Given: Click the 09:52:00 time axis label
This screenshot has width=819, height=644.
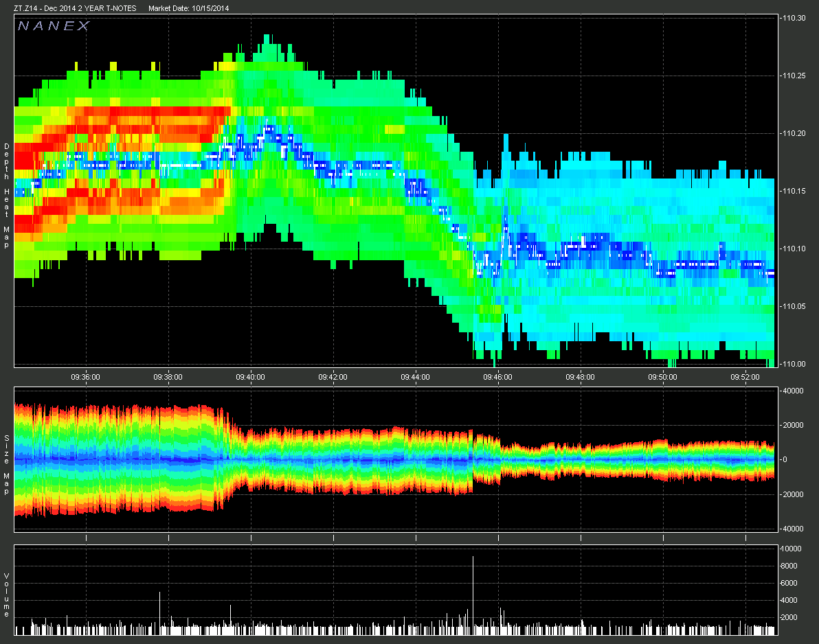Looking at the screenshot, I should [745, 377].
